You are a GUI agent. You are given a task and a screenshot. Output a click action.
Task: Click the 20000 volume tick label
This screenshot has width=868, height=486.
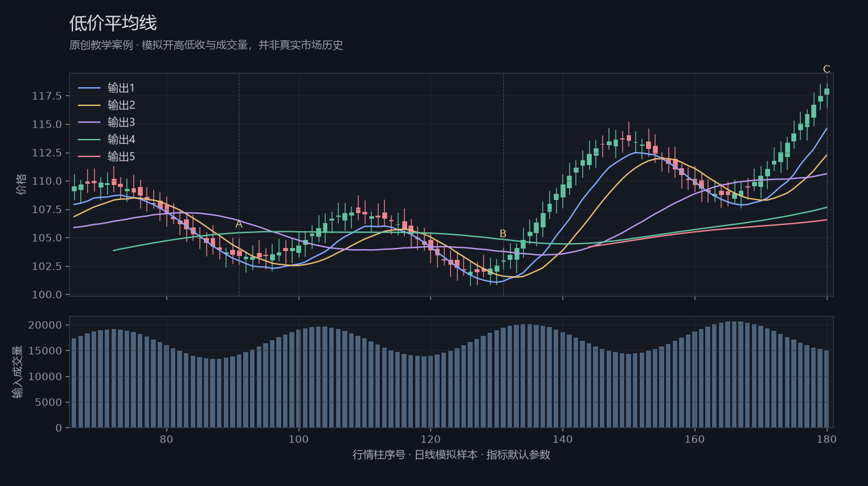pyautogui.click(x=46, y=325)
